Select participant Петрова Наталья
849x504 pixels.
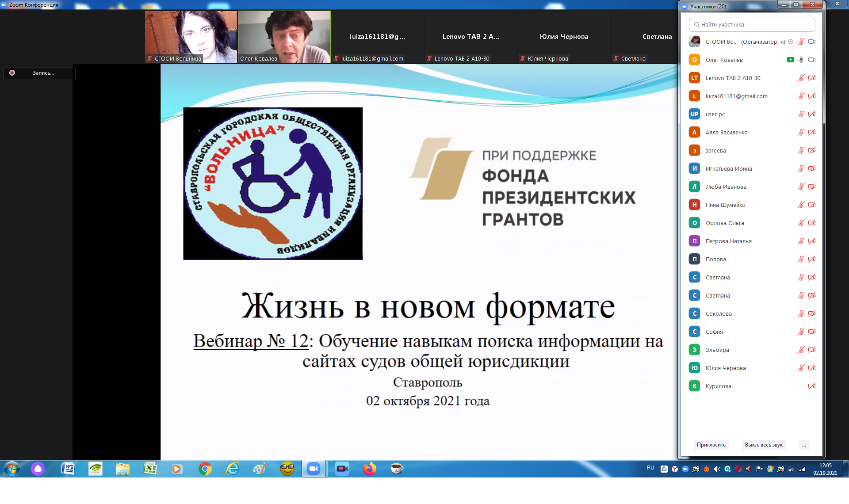coord(752,241)
